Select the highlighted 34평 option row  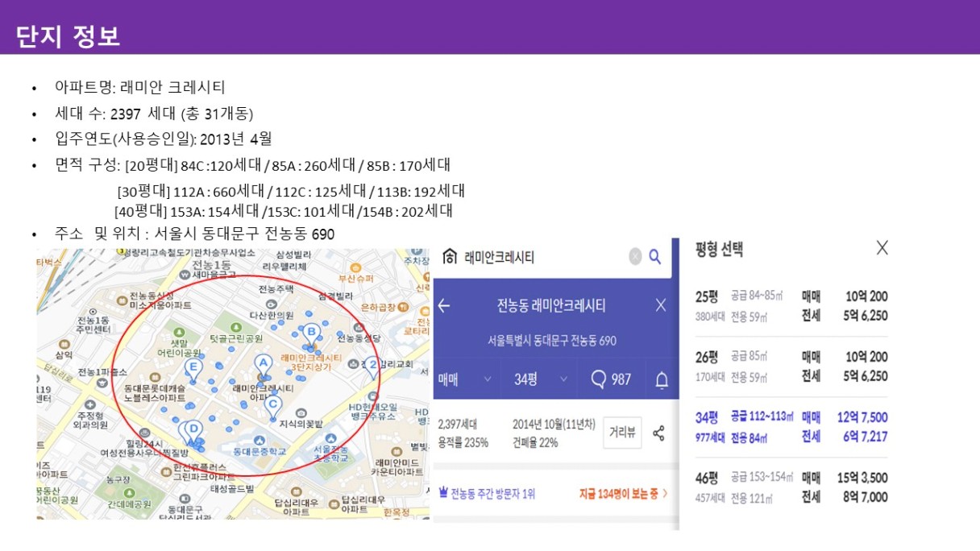pos(791,427)
